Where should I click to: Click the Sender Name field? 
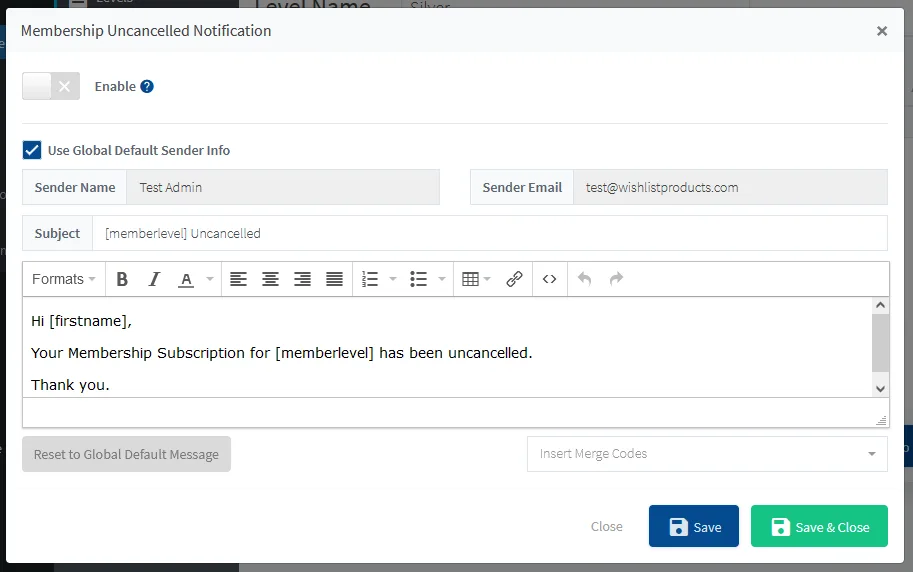coord(282,187)
